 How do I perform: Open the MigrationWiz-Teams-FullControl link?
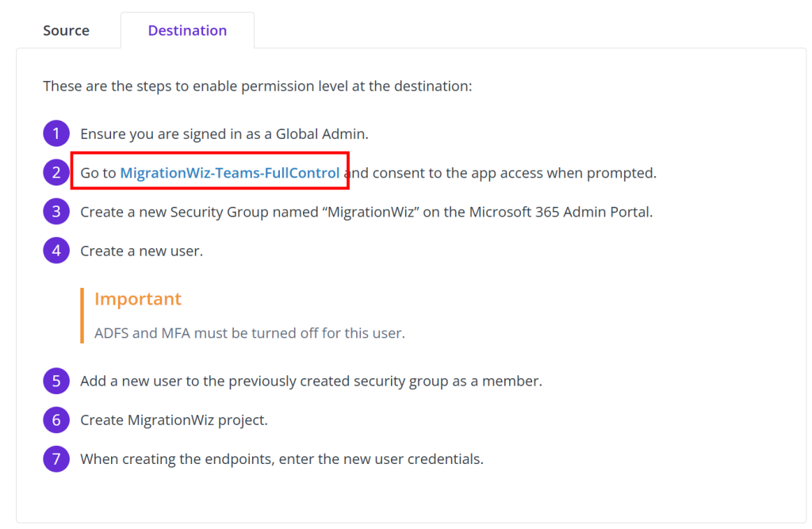coord(230,173)
